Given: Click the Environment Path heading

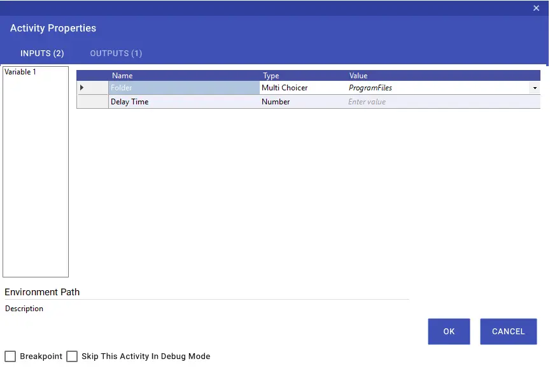Looking at the screenshot, I should pyautogui.click(x=42, y=292).
